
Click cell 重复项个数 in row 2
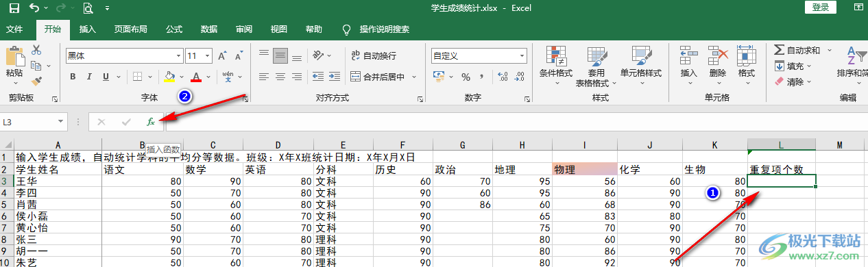781,169
